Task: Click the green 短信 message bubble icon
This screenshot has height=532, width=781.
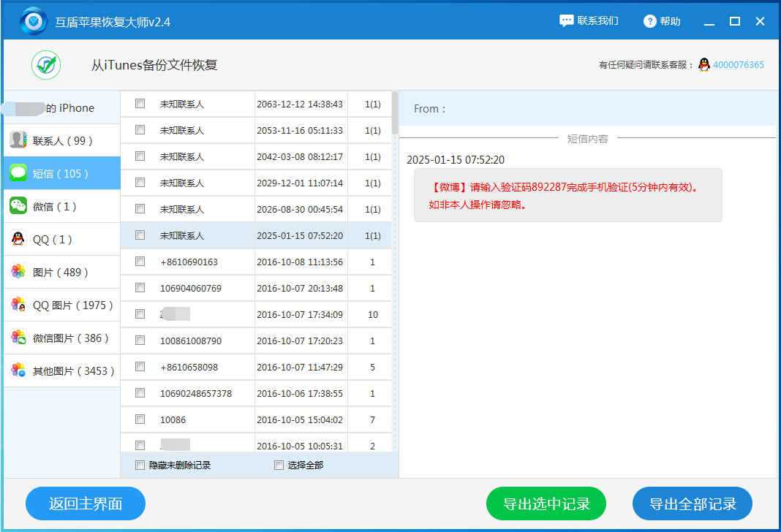Action: 18,172
